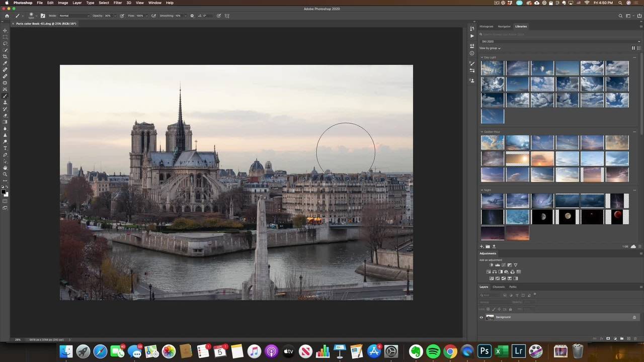Open the SKI 2020 library dropdown
The width and height of the screenshot is (644, 362).
click(560, 41)
